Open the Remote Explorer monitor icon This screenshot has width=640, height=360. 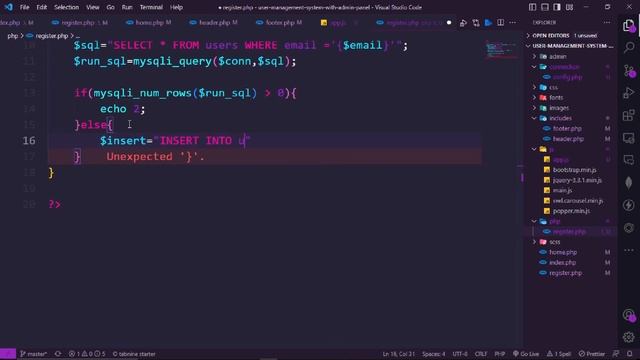click(x=629, y=138)
